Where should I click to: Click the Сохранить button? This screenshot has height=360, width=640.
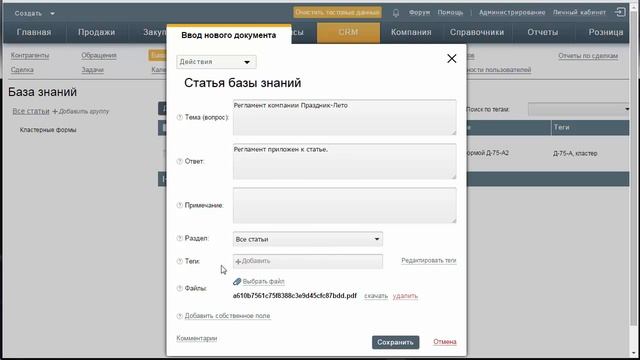coord(395,342)
